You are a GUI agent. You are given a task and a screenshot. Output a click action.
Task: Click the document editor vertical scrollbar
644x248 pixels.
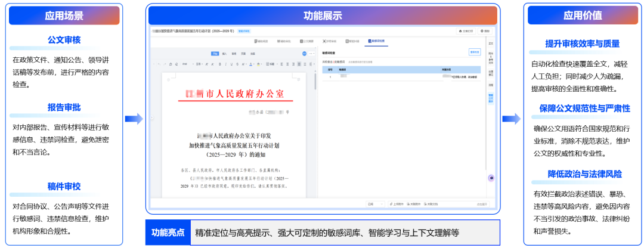(x=315, y=82)
